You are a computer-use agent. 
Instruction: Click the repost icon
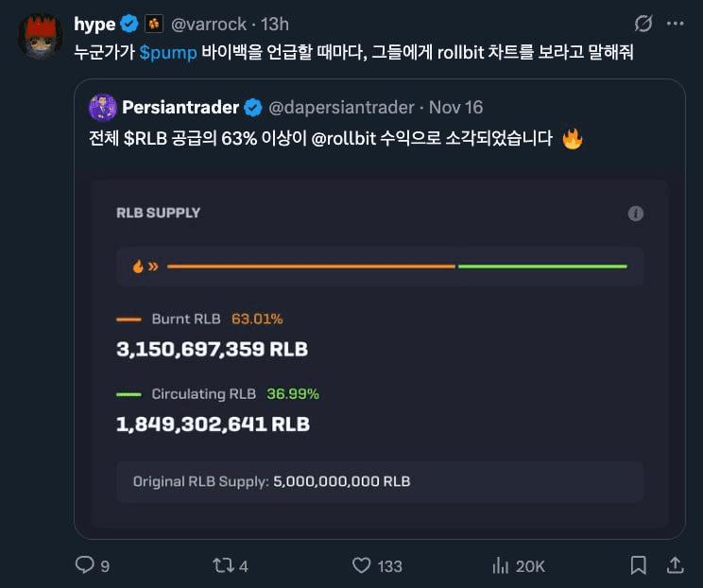[x=223, y=565]
